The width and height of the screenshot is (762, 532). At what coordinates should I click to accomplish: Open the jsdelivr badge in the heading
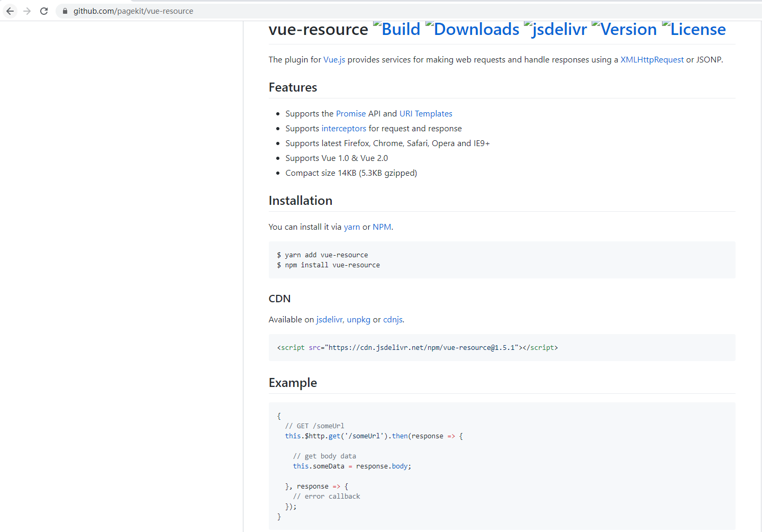click(555, 29)
